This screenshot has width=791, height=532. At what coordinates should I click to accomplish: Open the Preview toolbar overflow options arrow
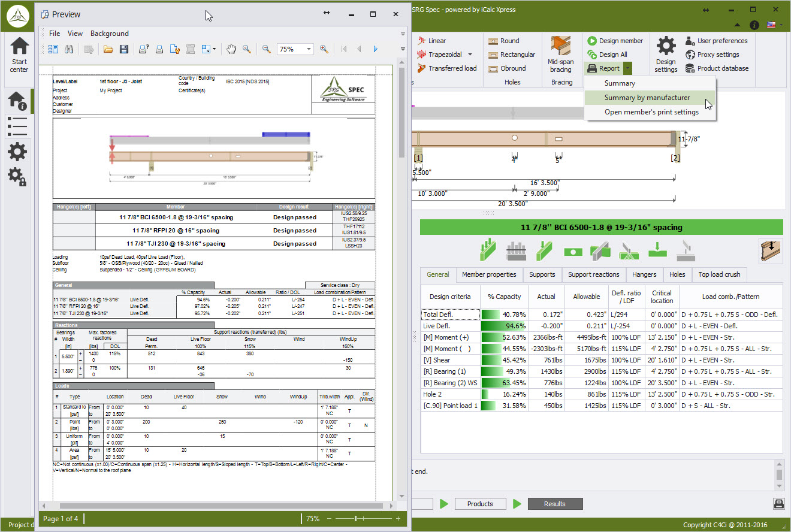pos(403,49)
